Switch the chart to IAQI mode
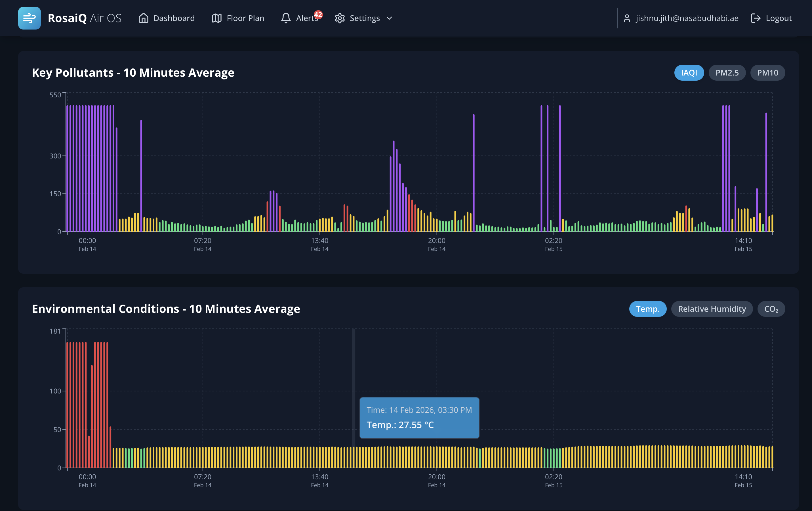This screenshot has height=511, width=812. (689, 72)
